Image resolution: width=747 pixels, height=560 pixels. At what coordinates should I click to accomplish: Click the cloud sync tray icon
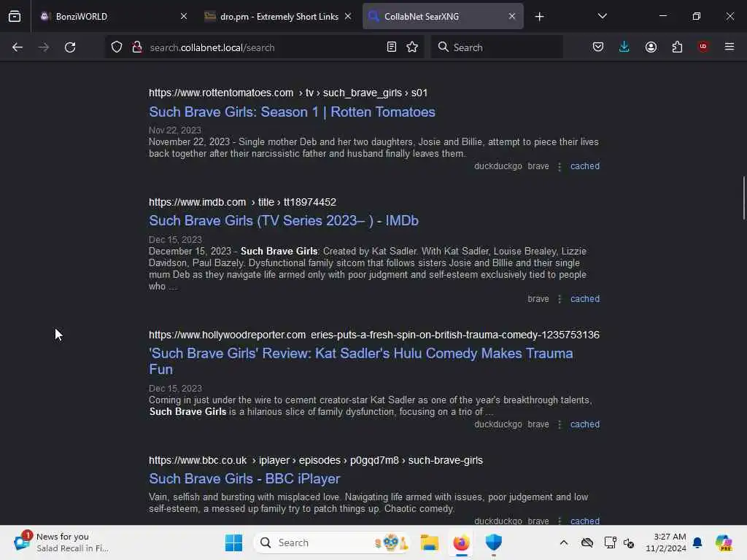587,542
